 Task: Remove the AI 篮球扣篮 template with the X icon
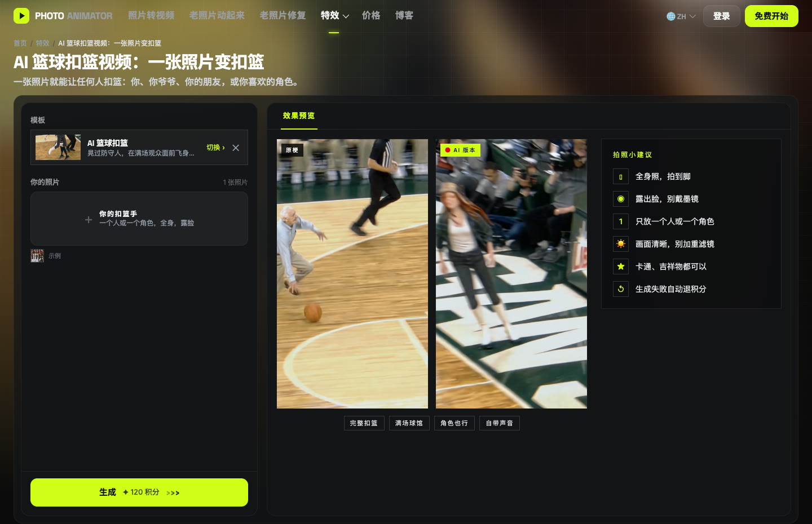(236, 148)
